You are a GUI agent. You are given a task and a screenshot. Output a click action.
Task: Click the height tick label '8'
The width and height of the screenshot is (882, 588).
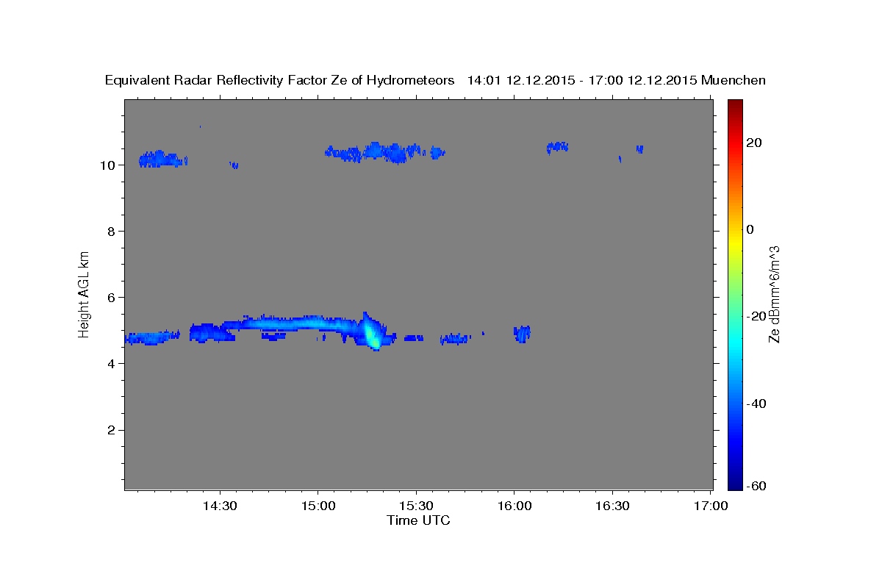coord(111,232)
